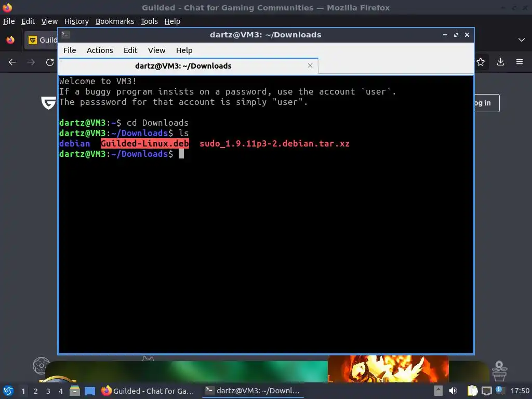
Task: Click Firefox back arrow button
Action: point(12,62)
